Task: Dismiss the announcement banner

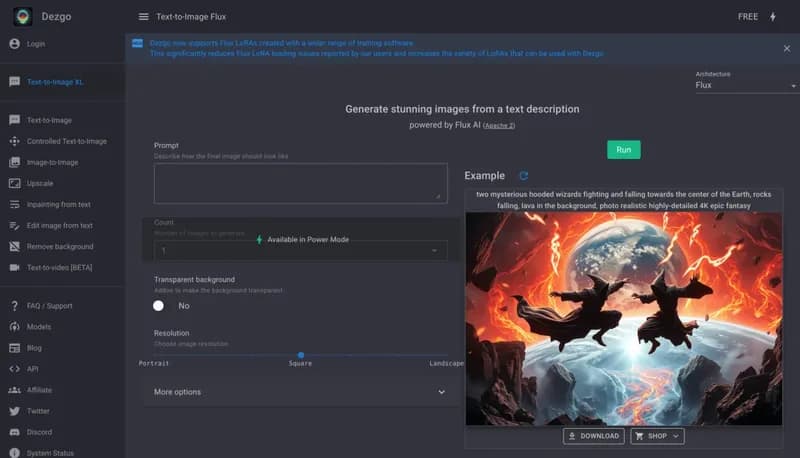Action: tap(787, 48)
